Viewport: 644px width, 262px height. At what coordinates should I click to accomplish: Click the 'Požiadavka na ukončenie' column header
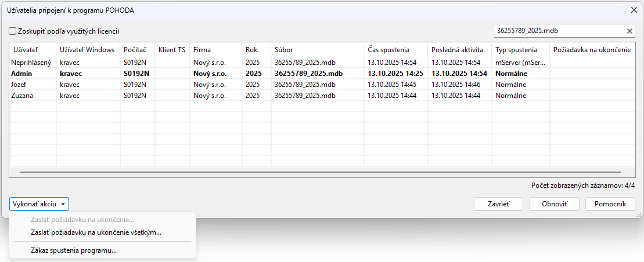pos(592,50)
